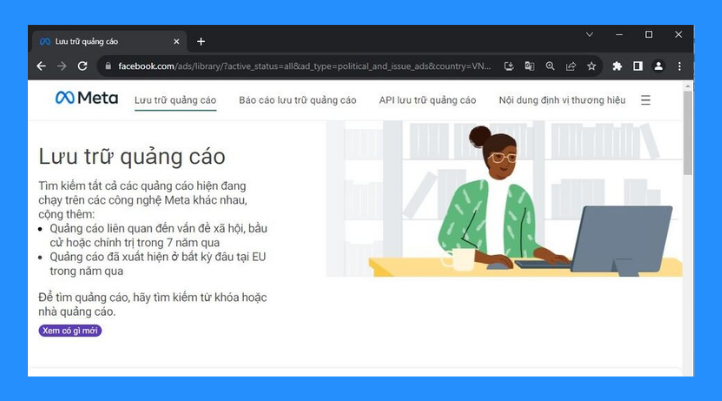Close the browser window

tap(678, 35)
